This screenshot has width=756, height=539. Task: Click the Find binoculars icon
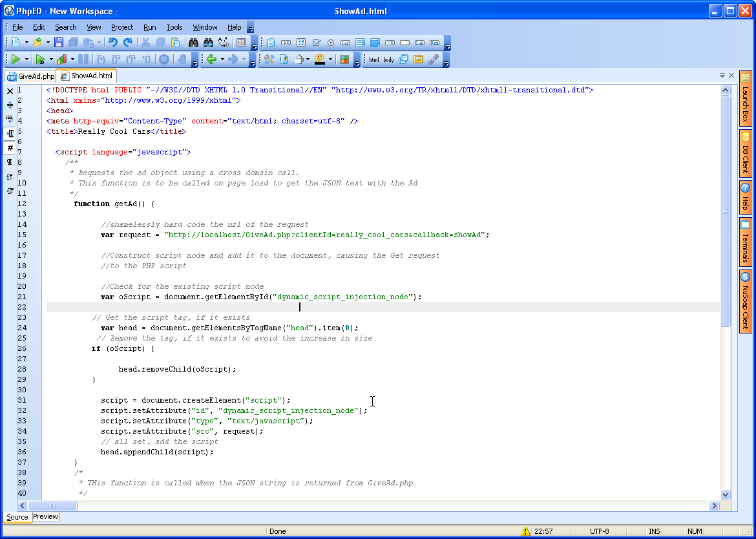pos(193,43)
